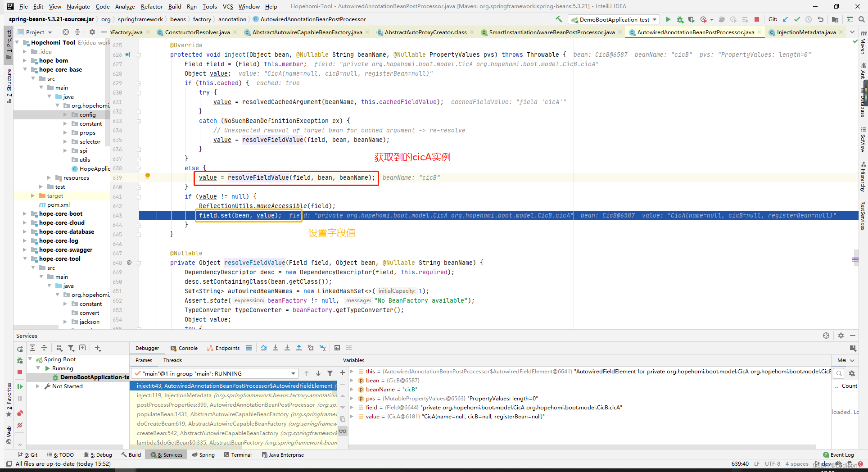Open Evaluate Expression calculator icon
The height and width of the screenshot is (472, 868).
(337, 348)
